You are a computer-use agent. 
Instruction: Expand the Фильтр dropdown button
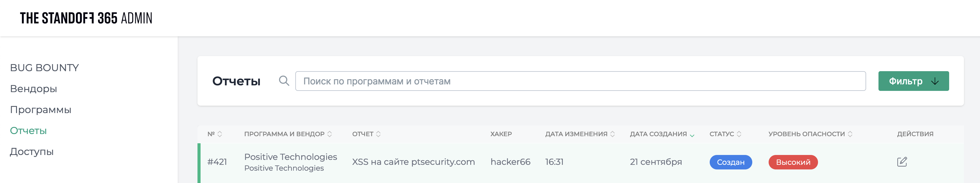point(913,81)
